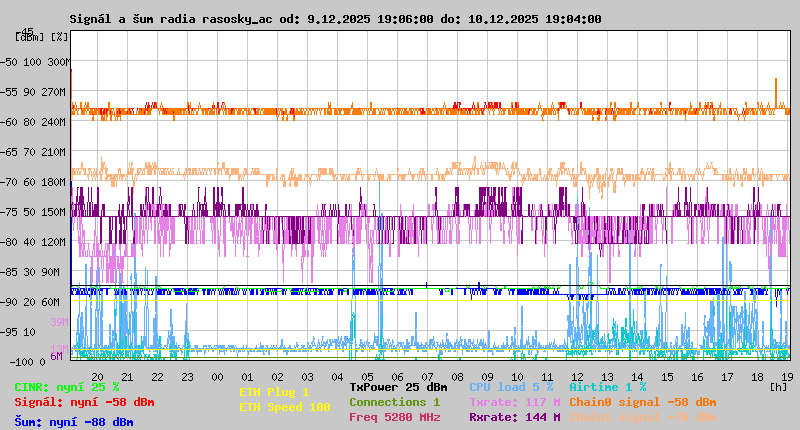This screenshot has width=800, height=430.
Task: Click the hour label '23' on time axis
Action: coord(187,377)
